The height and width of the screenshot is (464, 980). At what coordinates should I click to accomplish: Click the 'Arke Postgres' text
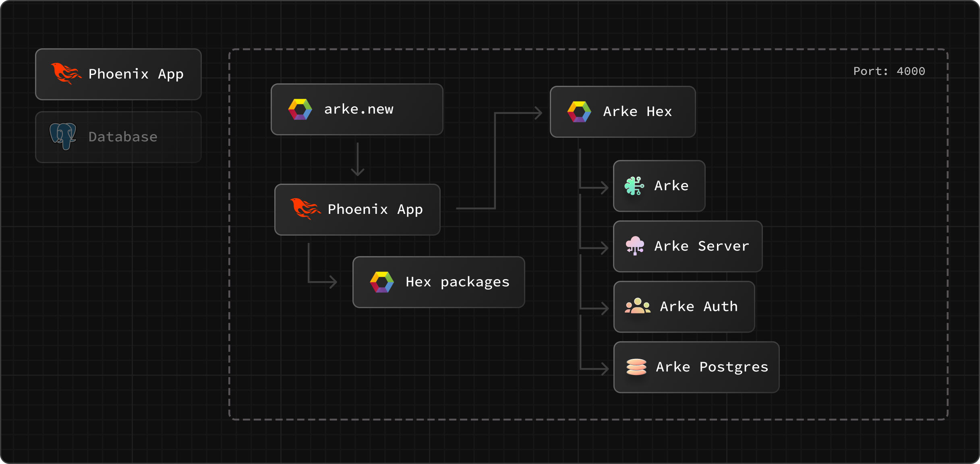point(712,367)
